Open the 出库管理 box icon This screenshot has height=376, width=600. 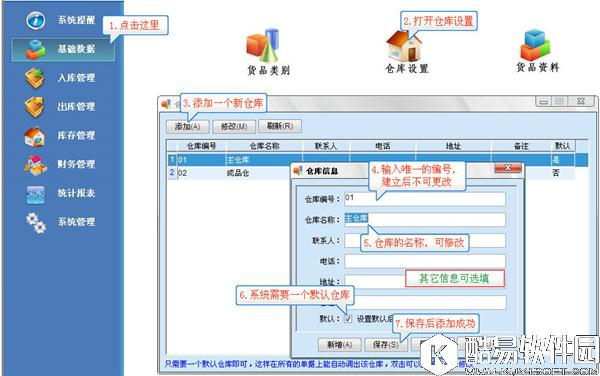[35, 107]
